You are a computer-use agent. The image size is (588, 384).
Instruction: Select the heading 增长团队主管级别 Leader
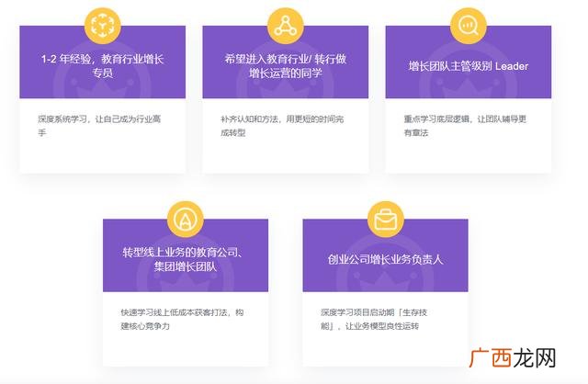tap(469, 66)
